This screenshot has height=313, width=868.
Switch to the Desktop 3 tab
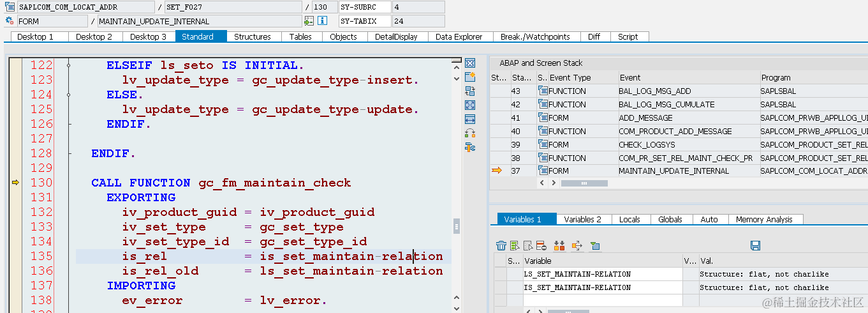click(x=149, y=36)
